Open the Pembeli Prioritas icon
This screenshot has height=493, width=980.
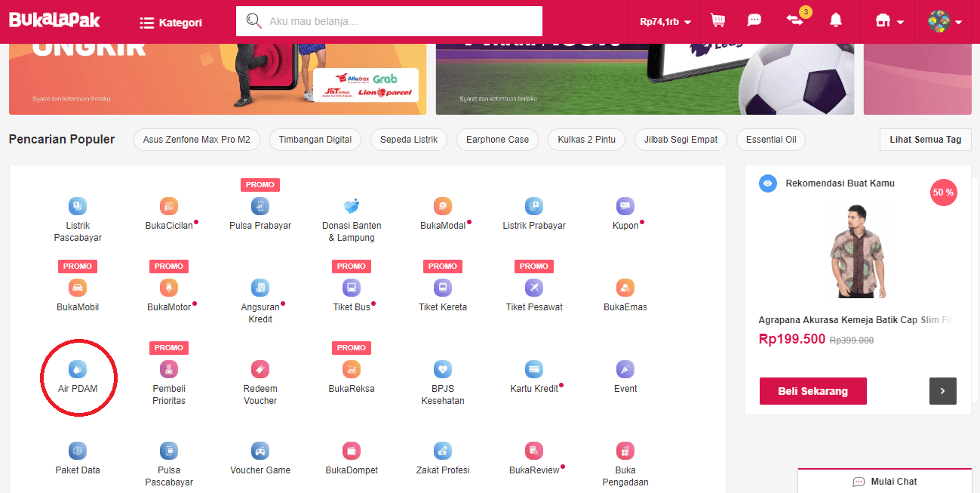click(169, 369)
